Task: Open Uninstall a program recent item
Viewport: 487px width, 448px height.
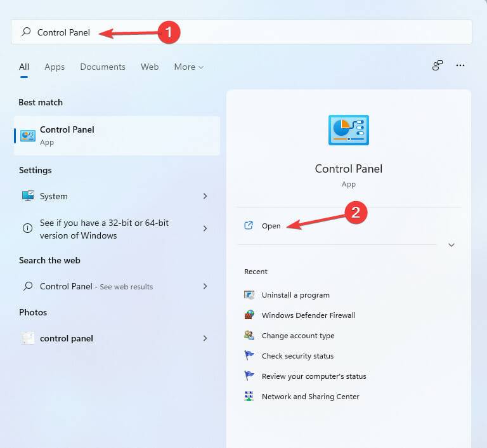Action: click(295, 295)
